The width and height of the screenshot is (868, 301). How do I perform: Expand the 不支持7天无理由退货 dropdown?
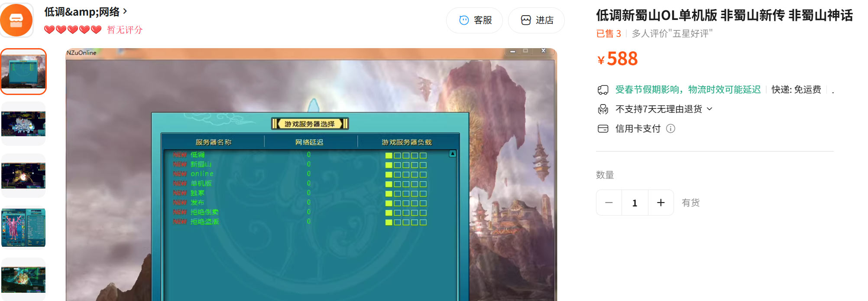pos(664,109)
